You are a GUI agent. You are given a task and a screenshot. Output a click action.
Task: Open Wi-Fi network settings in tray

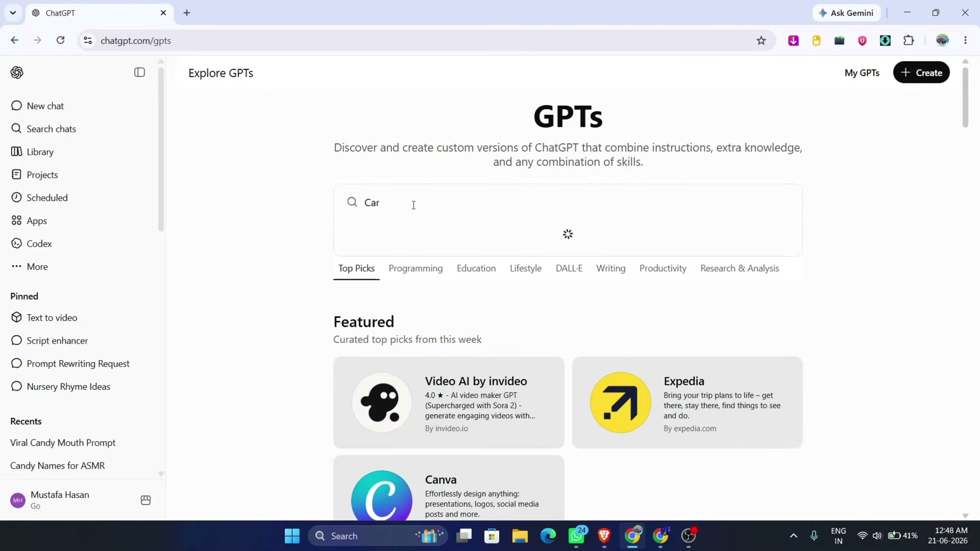click(862, 536)
